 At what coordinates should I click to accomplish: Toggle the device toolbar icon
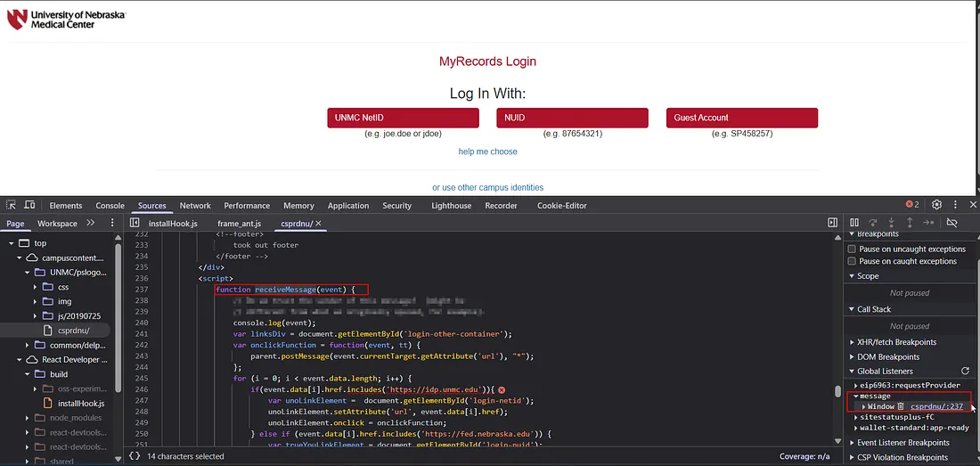(29, 205)
